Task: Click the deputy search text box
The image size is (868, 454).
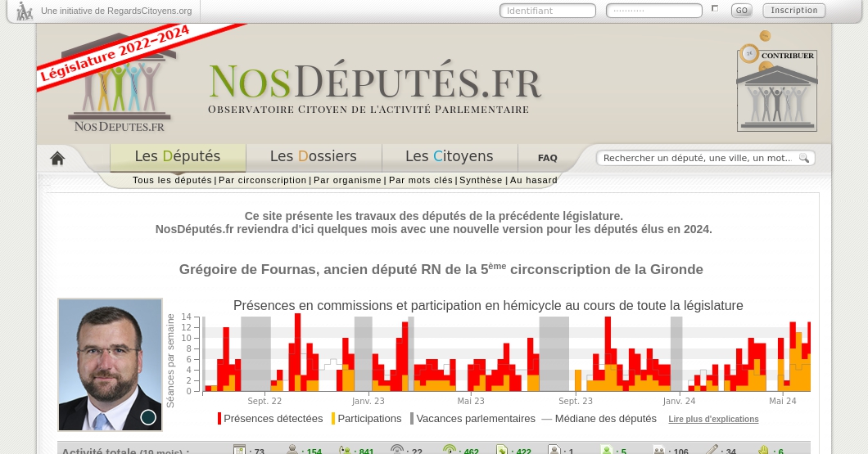Action: coord(697,158)
